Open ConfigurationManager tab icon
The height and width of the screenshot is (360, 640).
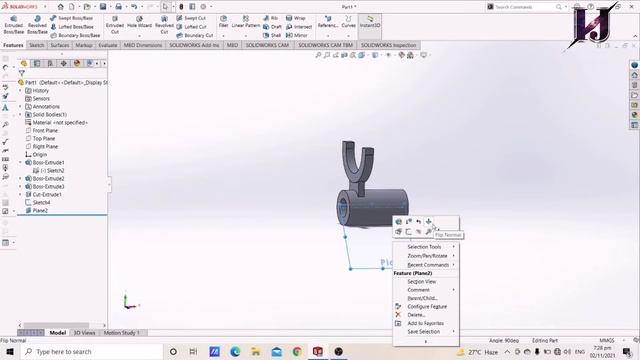pos(50,63)
